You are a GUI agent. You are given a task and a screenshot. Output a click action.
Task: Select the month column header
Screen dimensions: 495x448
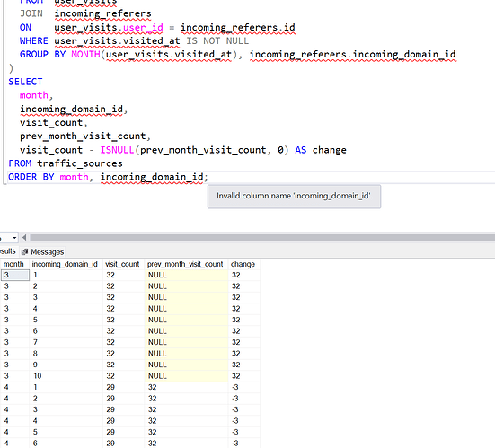(x=14, y=264)
